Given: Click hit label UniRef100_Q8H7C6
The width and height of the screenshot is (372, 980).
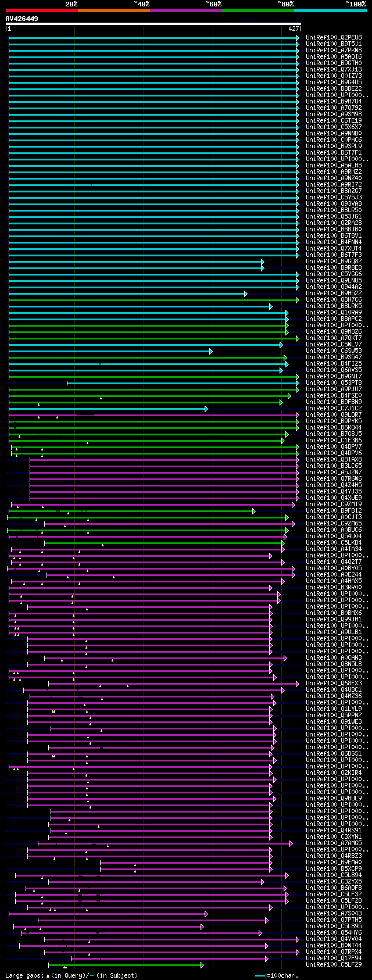Looking at the screenshot, I should 334,299.
